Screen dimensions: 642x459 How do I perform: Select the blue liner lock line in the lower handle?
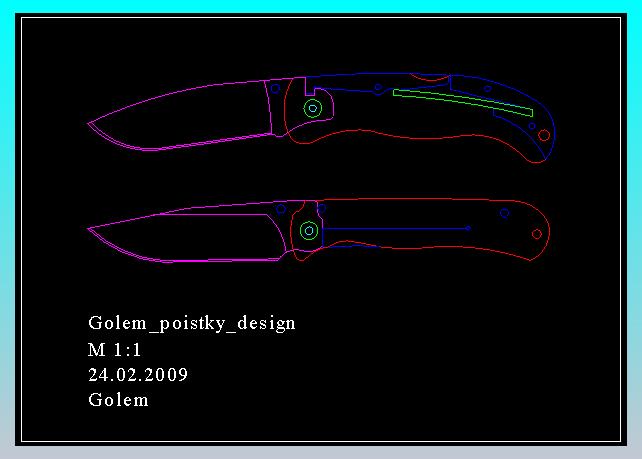pyautogui.click(x=397, y=228)
